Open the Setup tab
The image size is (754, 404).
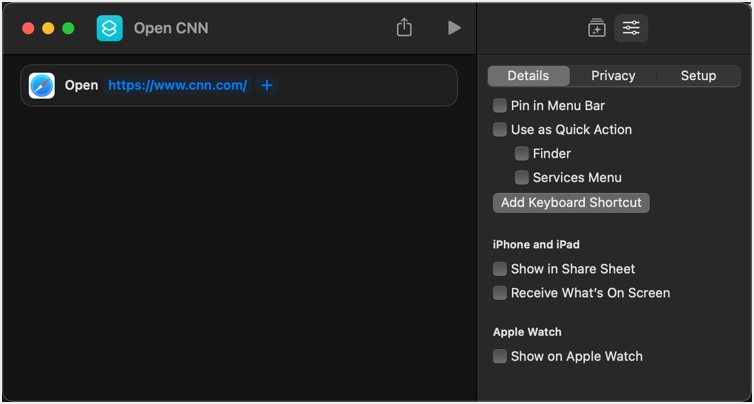tap(698, 76)
